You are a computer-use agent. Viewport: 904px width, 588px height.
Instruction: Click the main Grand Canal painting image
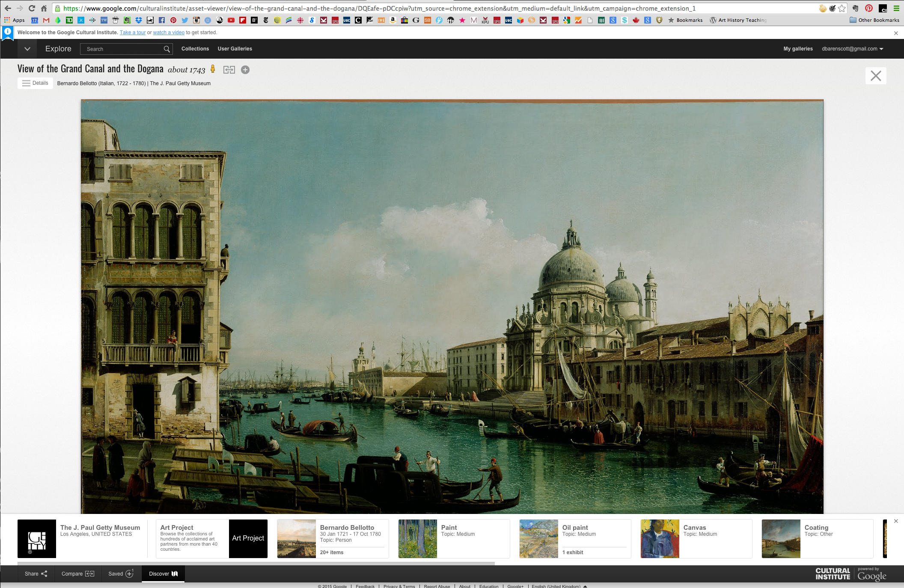[452, 306]
